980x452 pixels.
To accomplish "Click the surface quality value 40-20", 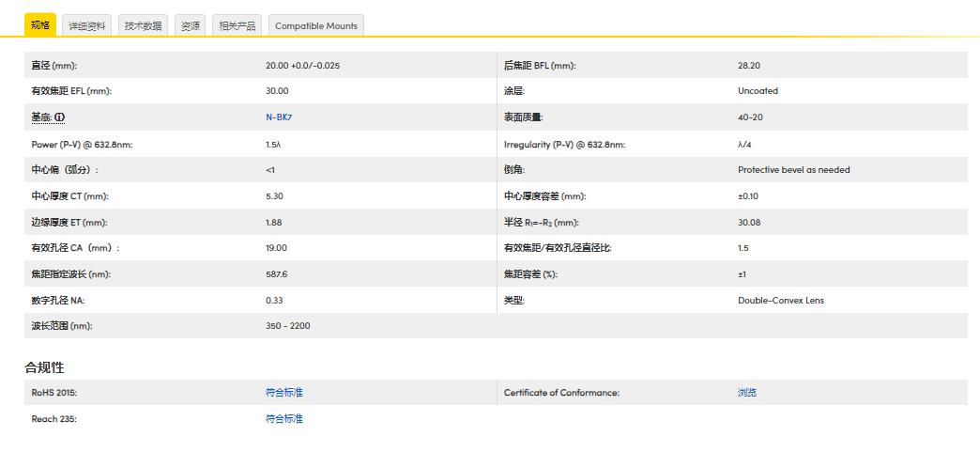I will tap(750, 117).
